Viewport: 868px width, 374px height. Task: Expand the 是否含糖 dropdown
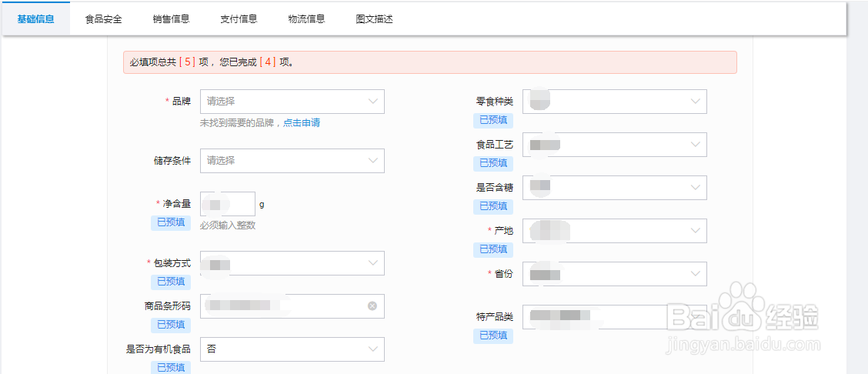615,188
